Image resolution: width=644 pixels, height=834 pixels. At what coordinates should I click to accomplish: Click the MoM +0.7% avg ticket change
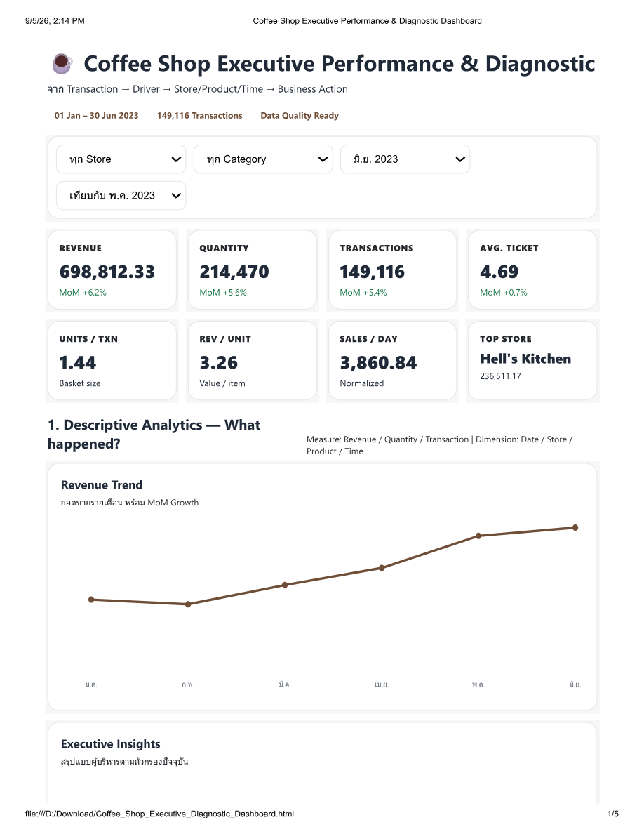504,293
